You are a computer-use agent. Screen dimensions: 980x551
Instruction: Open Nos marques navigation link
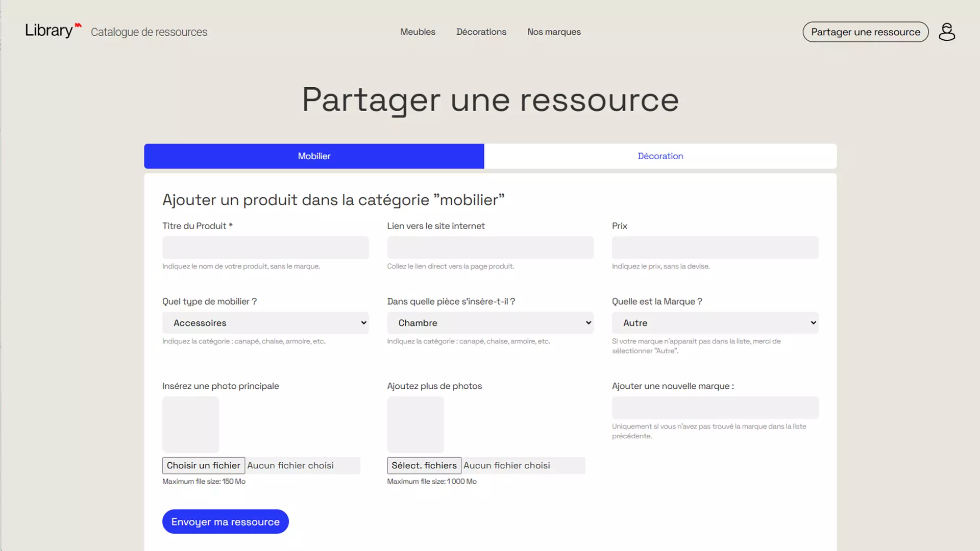coord(554,32)
